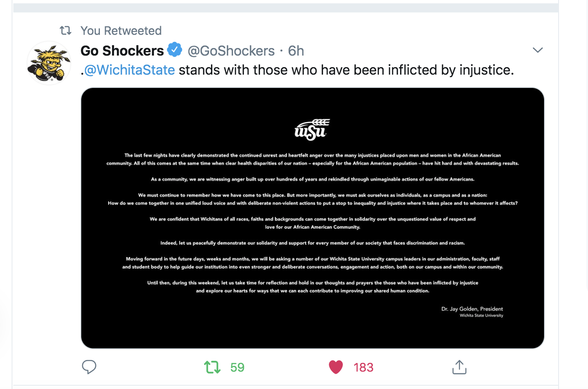Image resolution: width=588 pixels, height=389 pixels.
Task: Click Dr. Jay Golden signature in image
Action: 472,309
